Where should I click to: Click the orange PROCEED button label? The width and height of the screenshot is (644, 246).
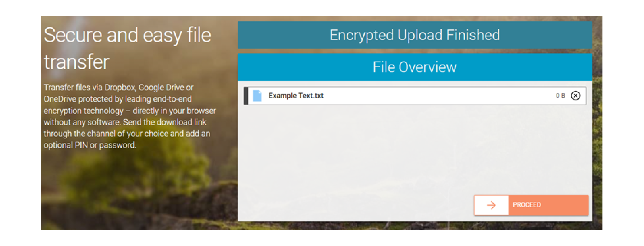click(x=527, y=205)
